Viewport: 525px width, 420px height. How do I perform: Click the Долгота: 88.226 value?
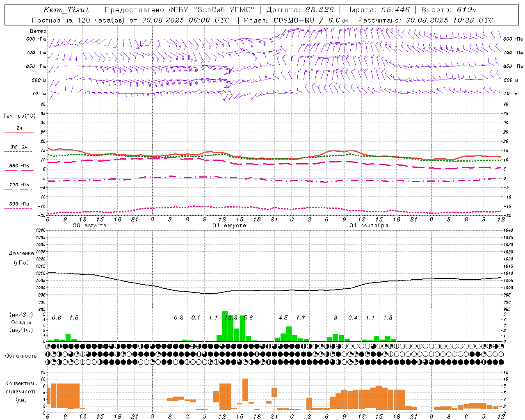[x=300, y=10]
